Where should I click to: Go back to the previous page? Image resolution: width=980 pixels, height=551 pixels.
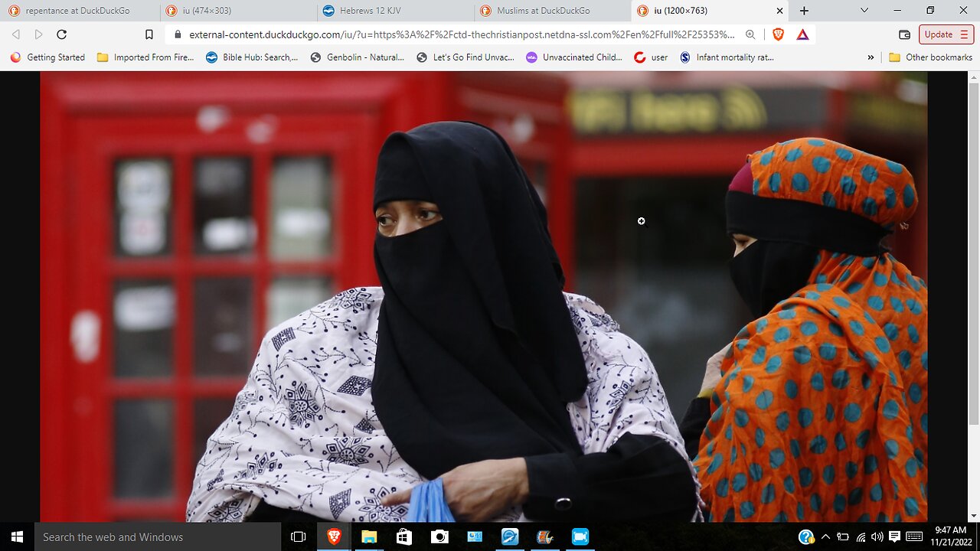tap(16, 34)
